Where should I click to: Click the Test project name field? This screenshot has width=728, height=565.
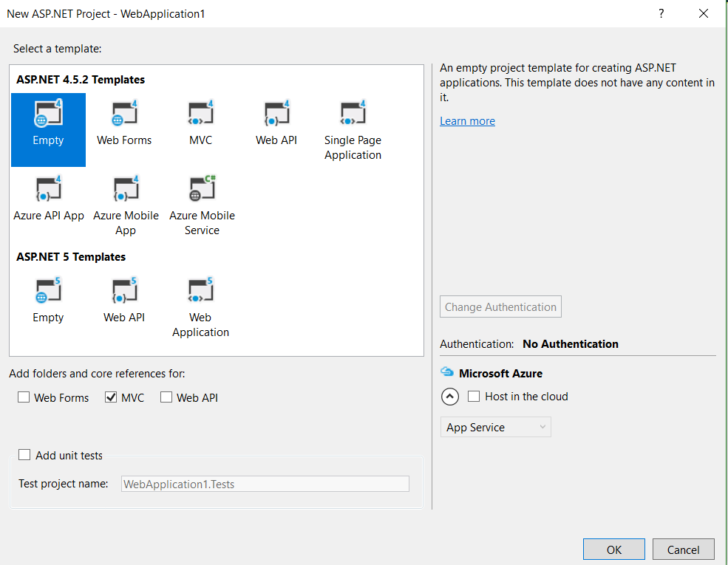click(265, 484)
